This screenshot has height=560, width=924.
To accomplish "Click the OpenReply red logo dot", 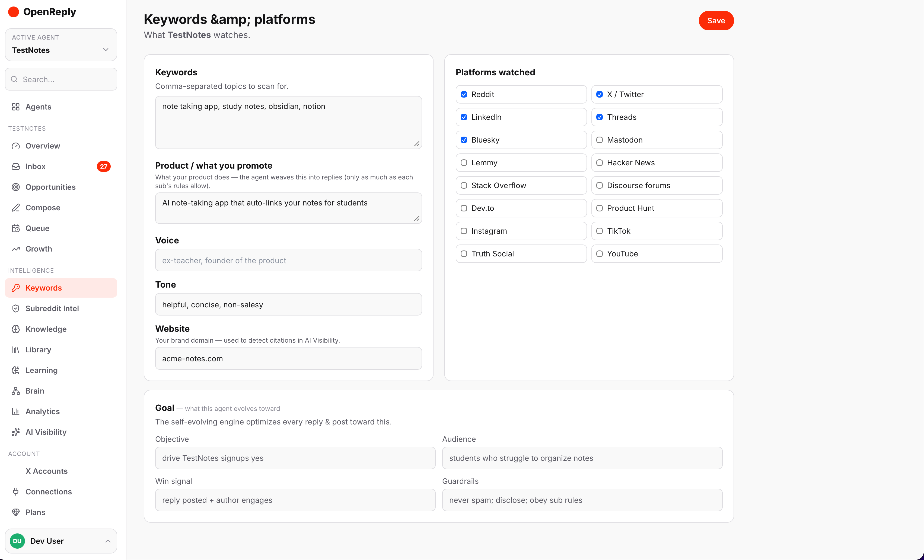I will [14, 12].
